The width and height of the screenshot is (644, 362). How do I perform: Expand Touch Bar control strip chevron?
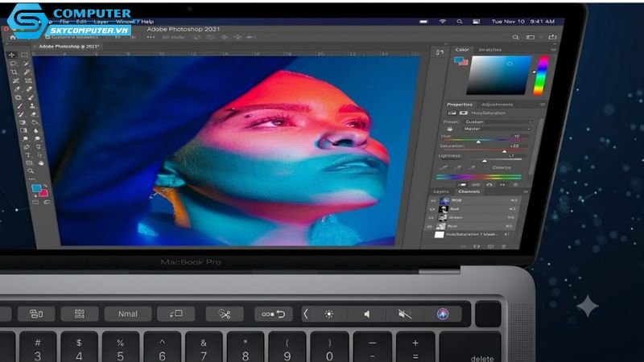point(306,314)
